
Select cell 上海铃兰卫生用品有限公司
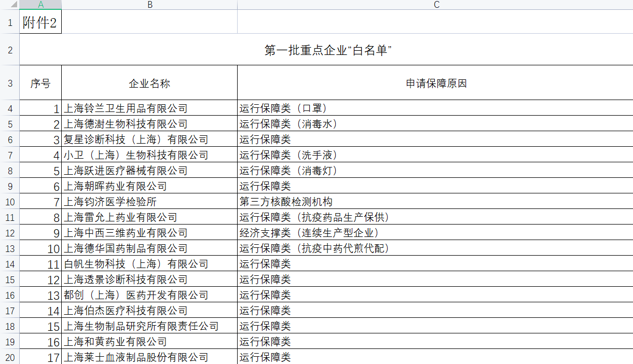pos(149,108)
